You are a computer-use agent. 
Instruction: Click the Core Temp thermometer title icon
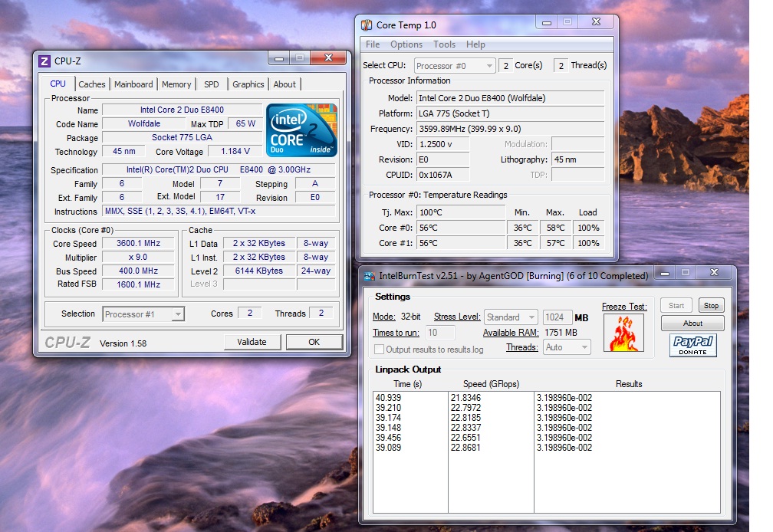tap(367, 25)
